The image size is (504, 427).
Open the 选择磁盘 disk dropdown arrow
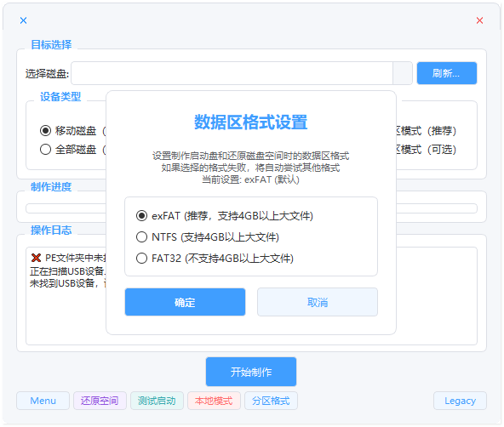point(403,73)
